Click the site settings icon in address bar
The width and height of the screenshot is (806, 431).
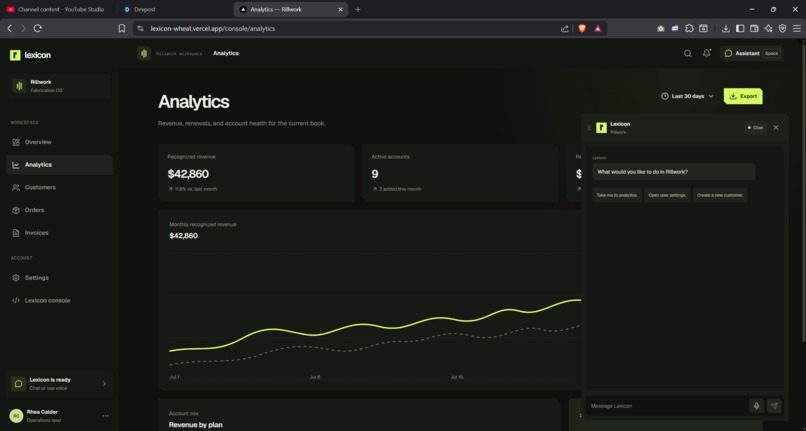(x=140, y=29)
